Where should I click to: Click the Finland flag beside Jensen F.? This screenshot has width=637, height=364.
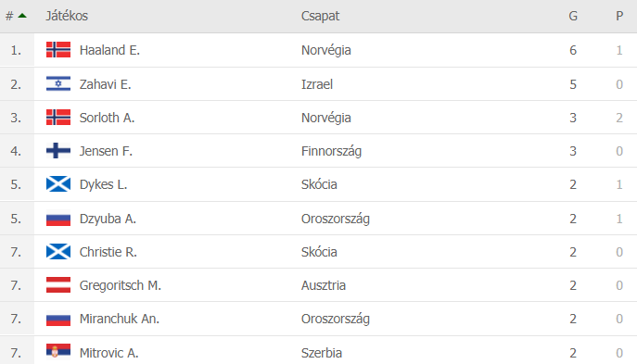58,151
